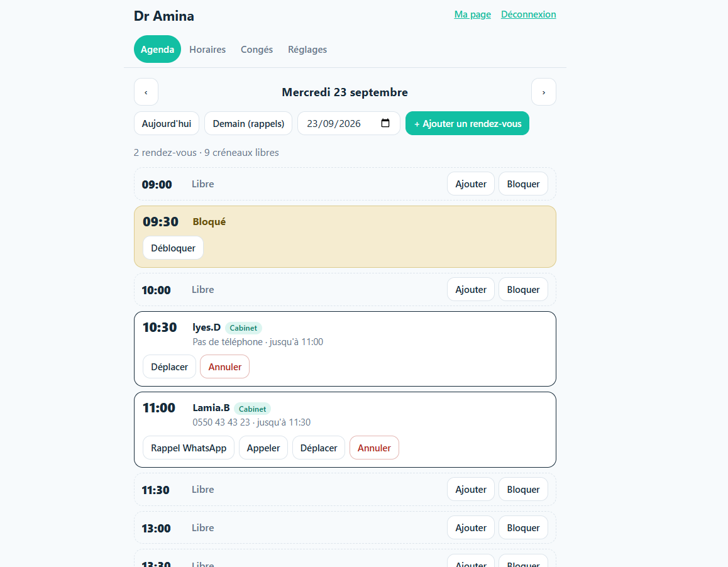
Task: Add appointment at 13:00 slot
Action: [471, 527]
